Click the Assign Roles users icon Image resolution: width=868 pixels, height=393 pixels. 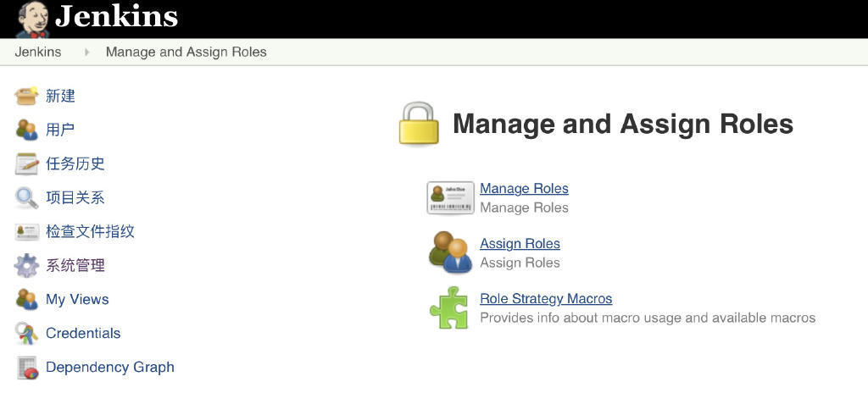451,252
